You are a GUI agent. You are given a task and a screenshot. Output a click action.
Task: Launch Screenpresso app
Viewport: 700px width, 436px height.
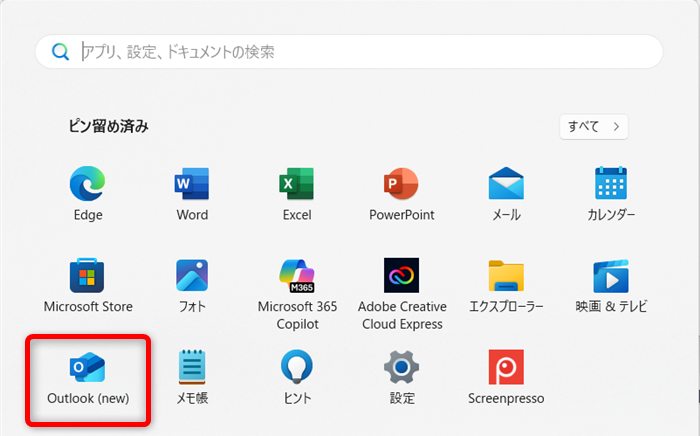506,368
